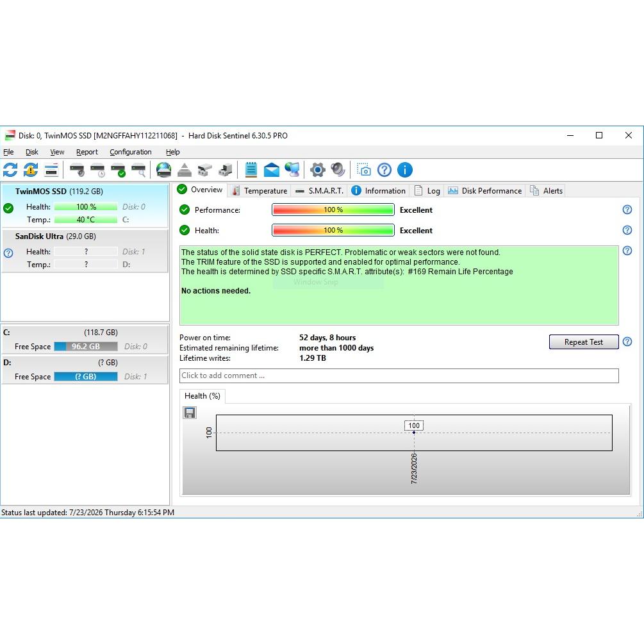Screen dimensions: 644x644
Task: Click the '52 days, 8 hours' power on value
Action: [x=327, y=338]
